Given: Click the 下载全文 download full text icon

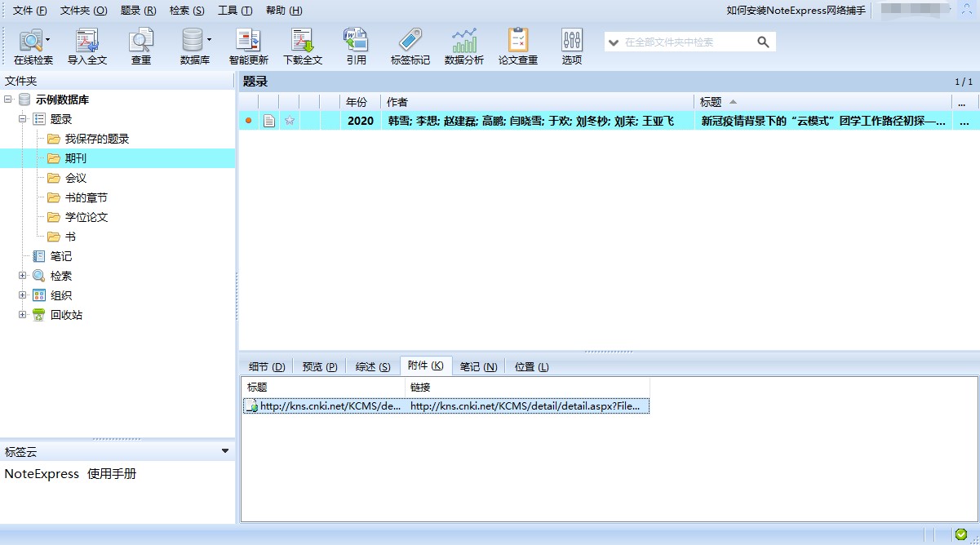Looking at the screenshot, I should (303, 41).
